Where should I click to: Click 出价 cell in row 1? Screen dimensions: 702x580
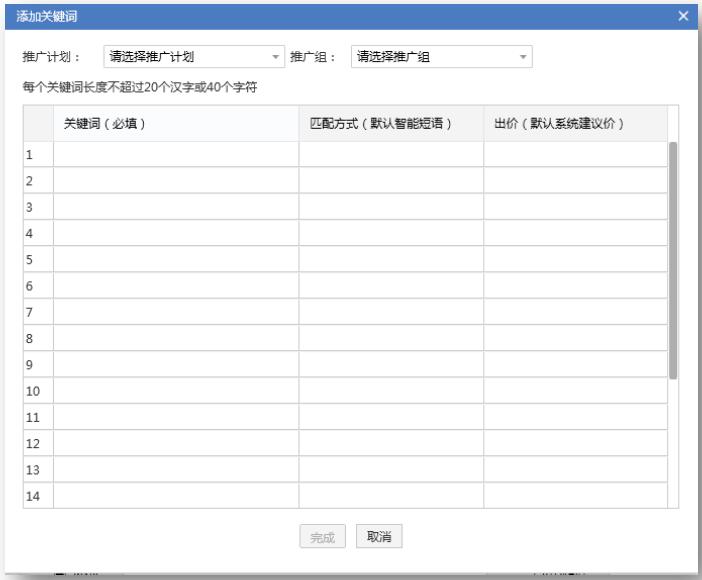(575, 154)
